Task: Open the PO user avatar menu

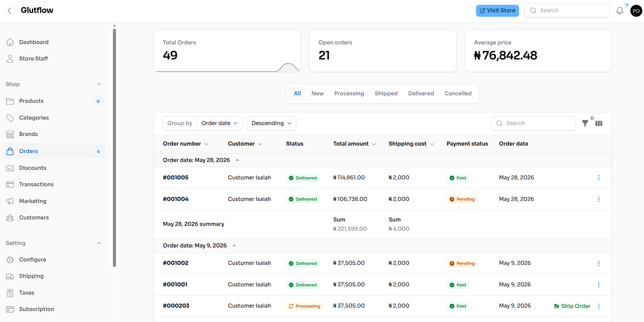Action: click(x=636, y=11)
